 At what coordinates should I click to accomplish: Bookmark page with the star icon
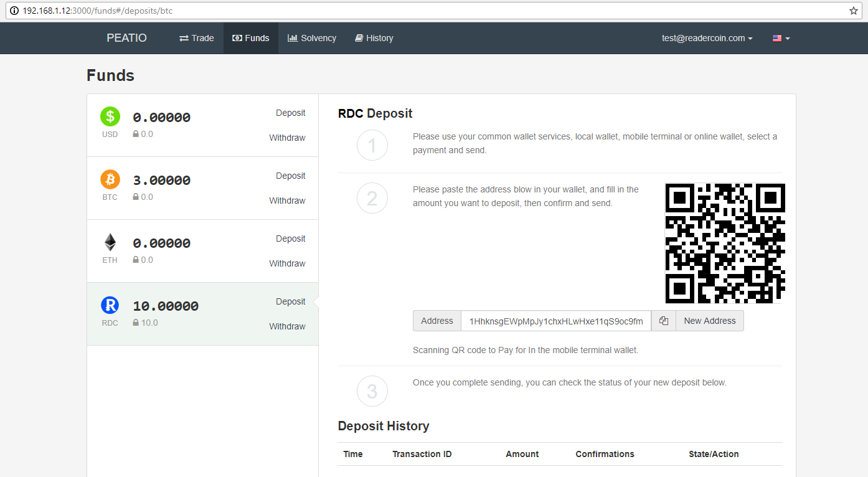[x=853, y=11]
